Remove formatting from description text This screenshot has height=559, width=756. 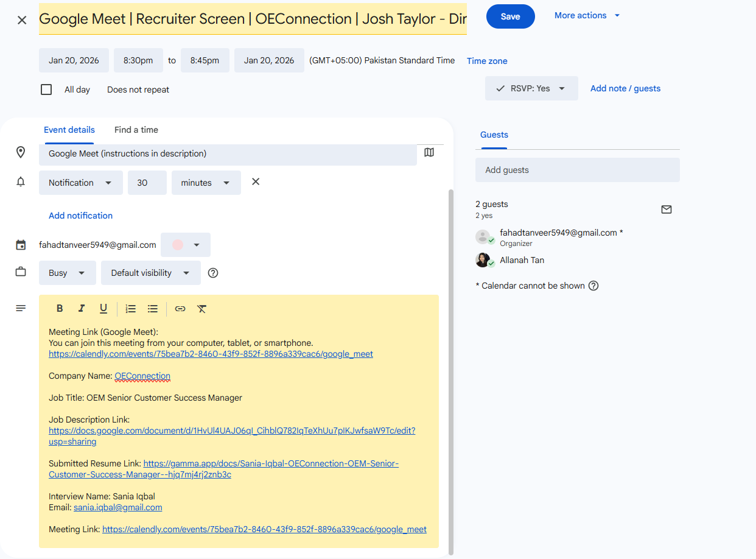(202, 309)
